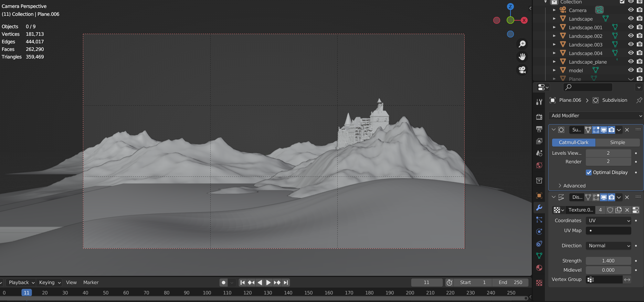Select the Simple subdivision type
The image size is (644, 302).
[x=617, y=142]
